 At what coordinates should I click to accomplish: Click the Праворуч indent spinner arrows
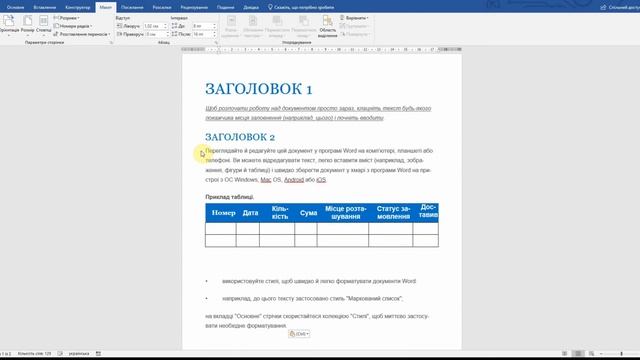[x=167, y=34]
